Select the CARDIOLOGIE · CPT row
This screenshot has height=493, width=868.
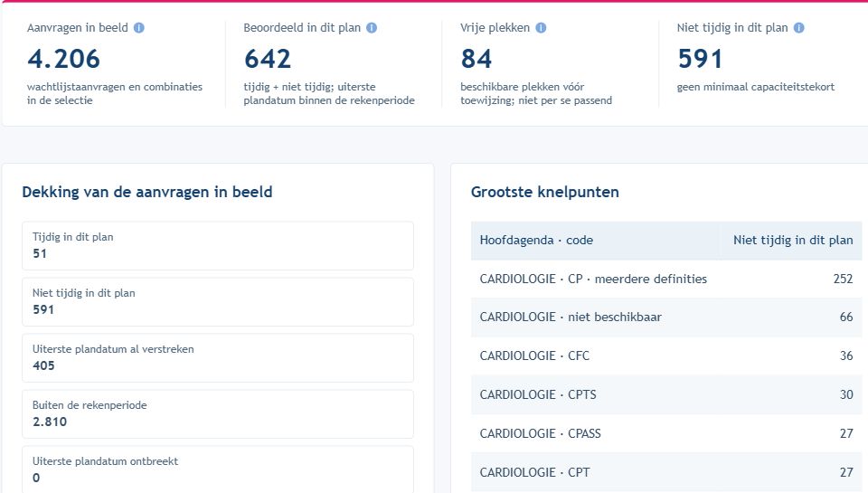pos(666,472)
